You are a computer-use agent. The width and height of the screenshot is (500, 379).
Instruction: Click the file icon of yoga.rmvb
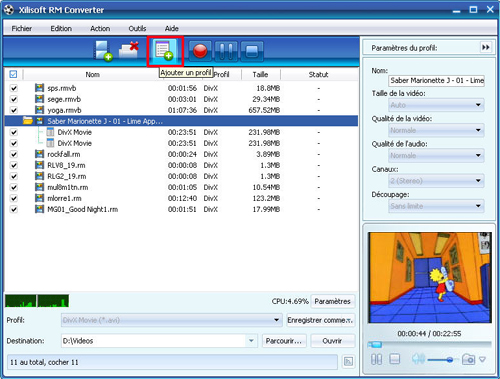coord(39,110)
